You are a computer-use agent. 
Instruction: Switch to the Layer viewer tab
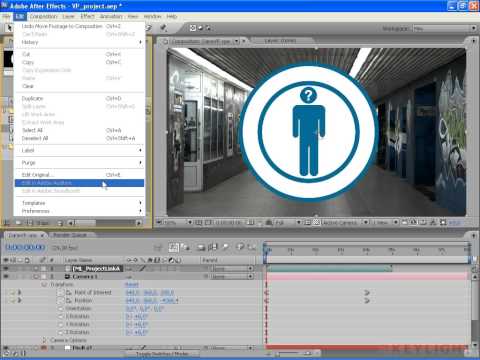(x=280, y=41)
